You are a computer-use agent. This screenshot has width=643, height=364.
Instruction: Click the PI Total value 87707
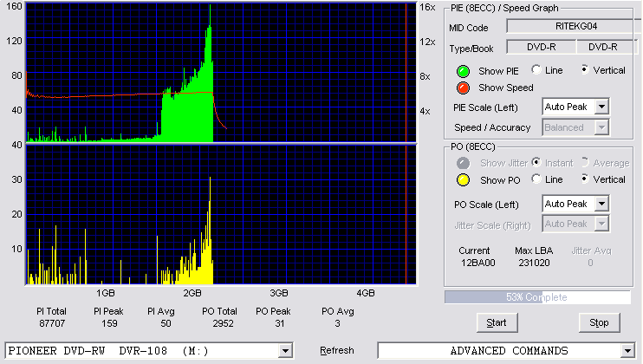(x=52, y=323)
